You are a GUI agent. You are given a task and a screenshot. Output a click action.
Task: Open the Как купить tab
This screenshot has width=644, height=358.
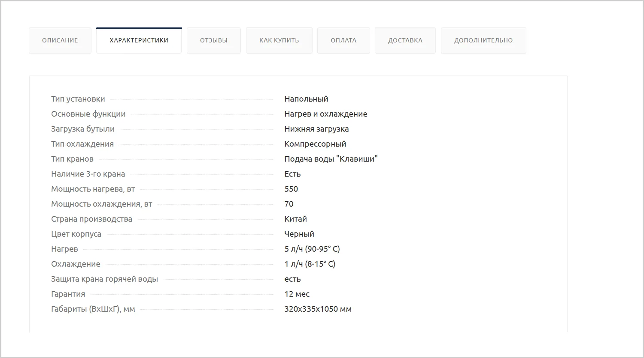point(279,40)
